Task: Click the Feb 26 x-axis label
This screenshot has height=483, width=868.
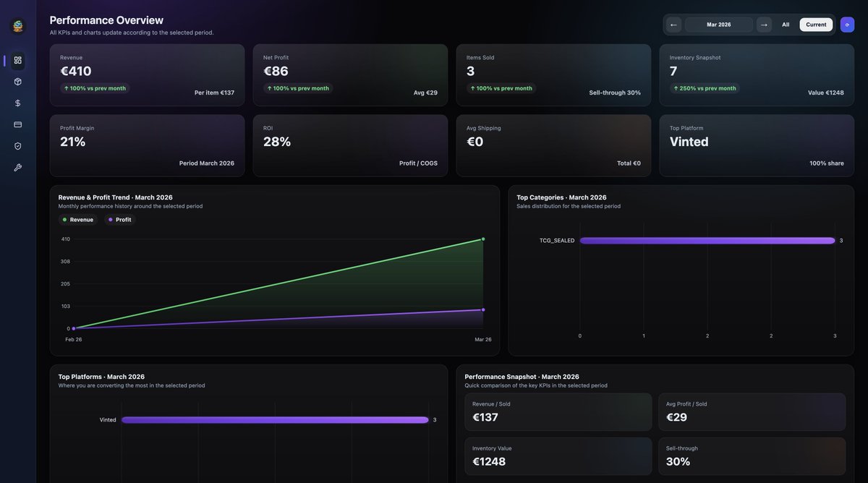Action: pyautogui.click(x=74, y=339)
